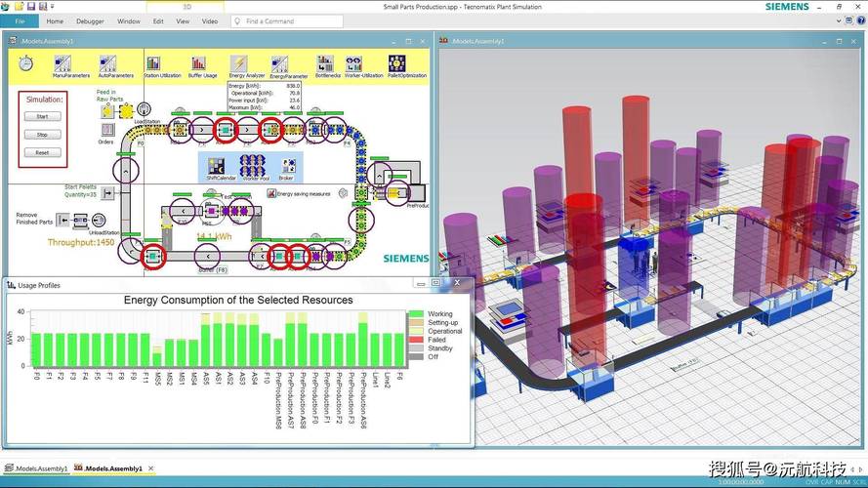Select the yellow raw part icon beside source
Screen dimensions: 868x488
pos(126,111)
